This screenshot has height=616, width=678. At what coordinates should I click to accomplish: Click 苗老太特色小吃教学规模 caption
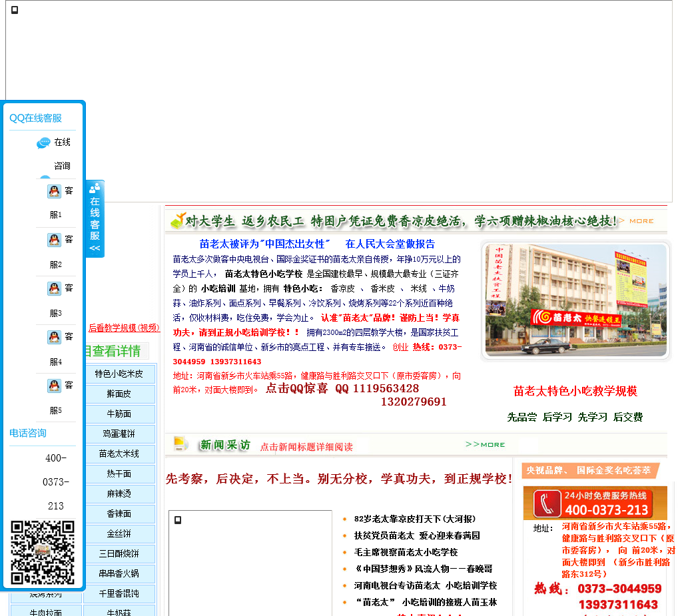pos(575,391)
